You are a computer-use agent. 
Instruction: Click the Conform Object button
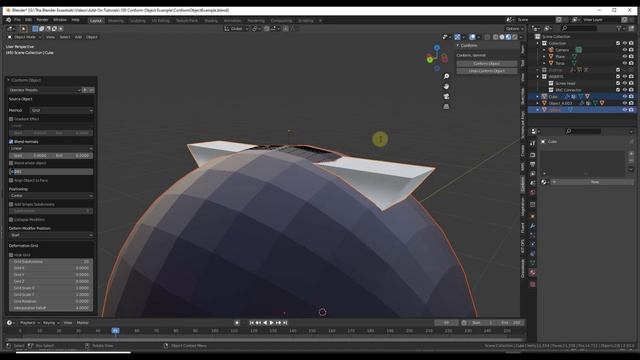[487, 64]
